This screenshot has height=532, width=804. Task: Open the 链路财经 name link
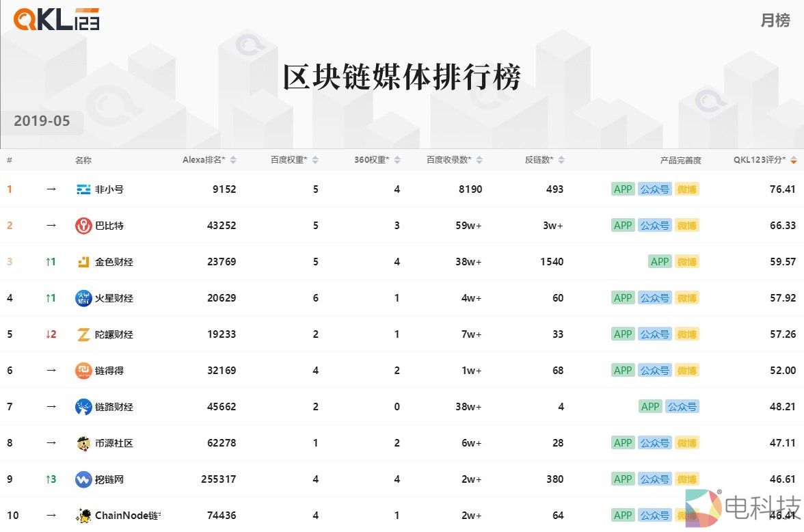(x=114, y=407)
